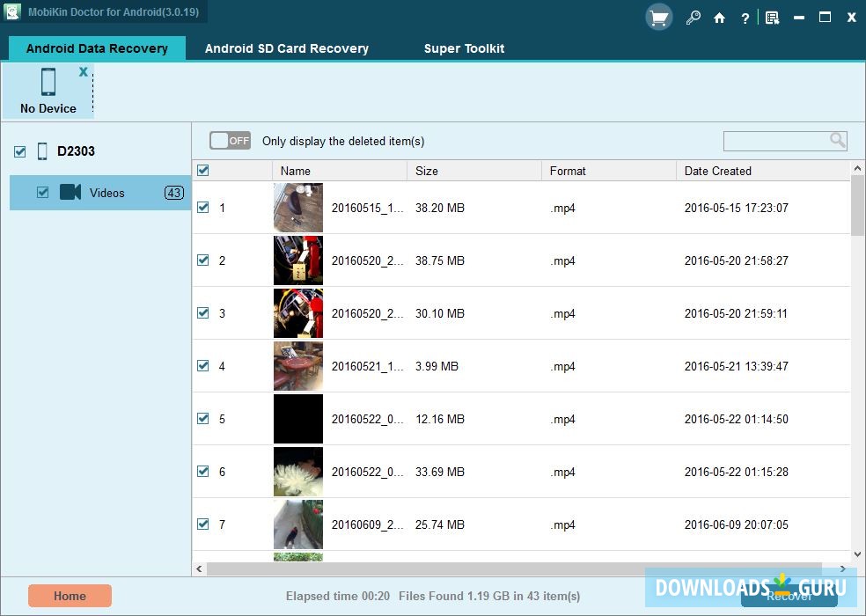The width and height of the screenshot is (866, 616).
Task: Open help via question mark icon
Action: coord(745,18)
